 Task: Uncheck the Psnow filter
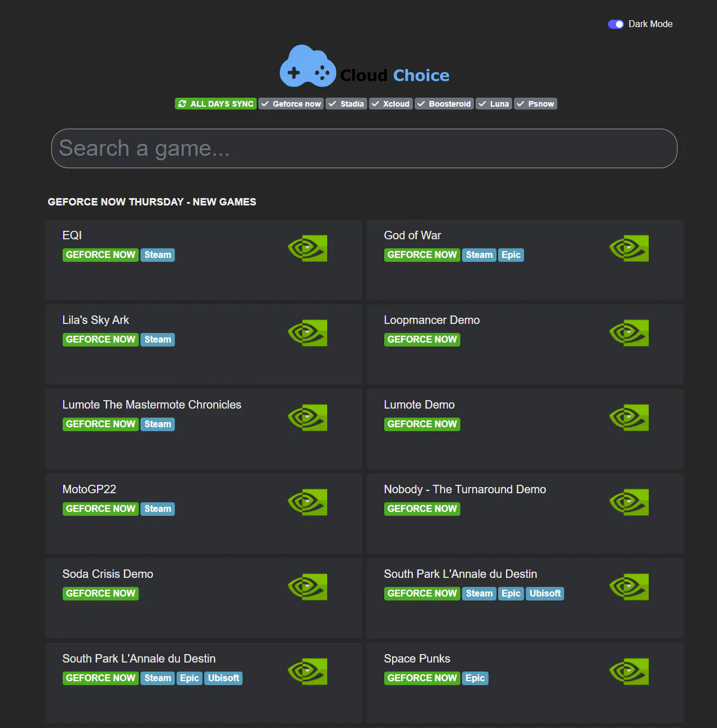(x=535, y=104)
